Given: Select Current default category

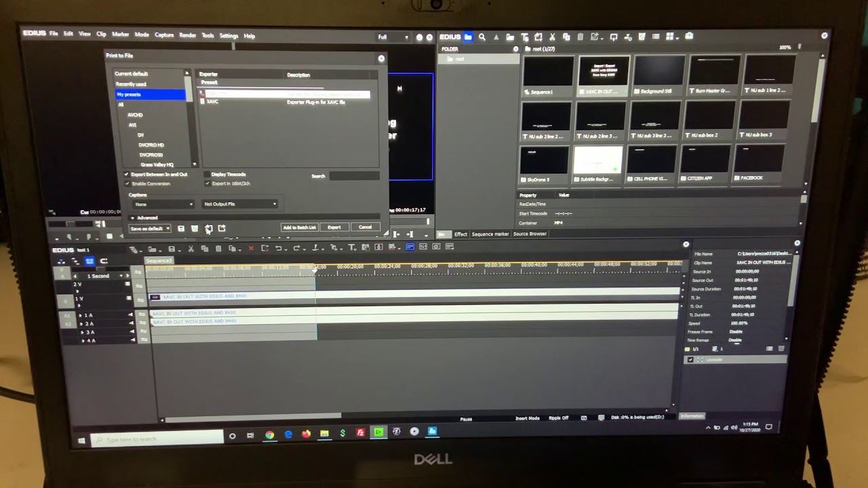Looking at the screenshot, I should pos(131,74).
